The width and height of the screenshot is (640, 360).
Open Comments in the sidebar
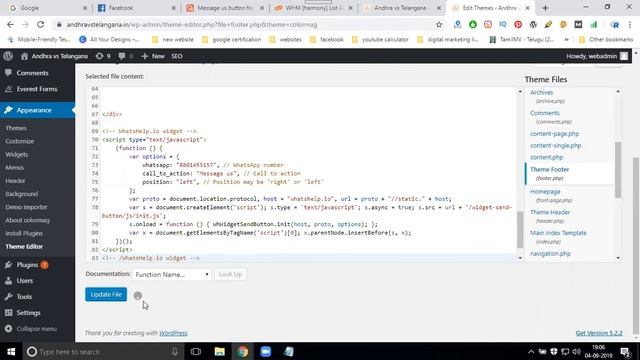click(x=32, y=73)
